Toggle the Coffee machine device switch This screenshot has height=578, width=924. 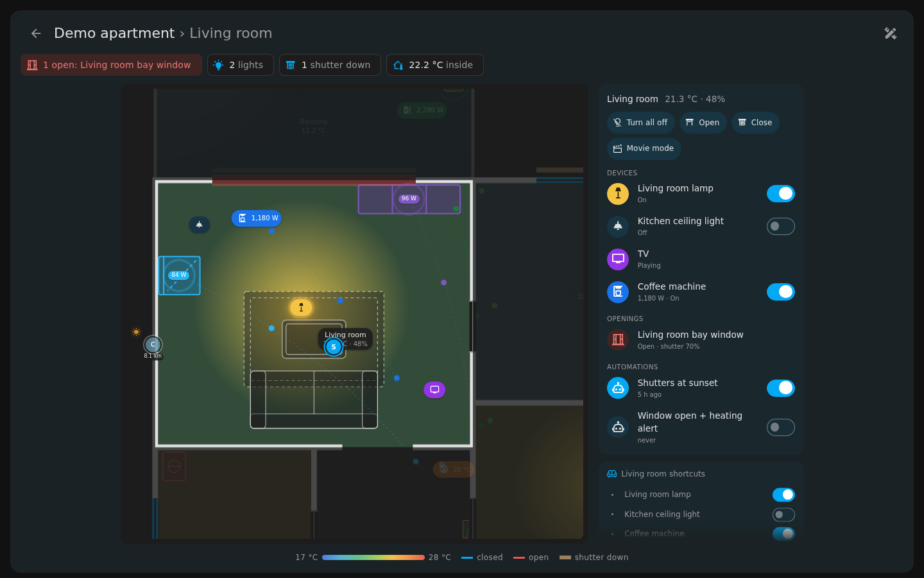pos(781,292)
